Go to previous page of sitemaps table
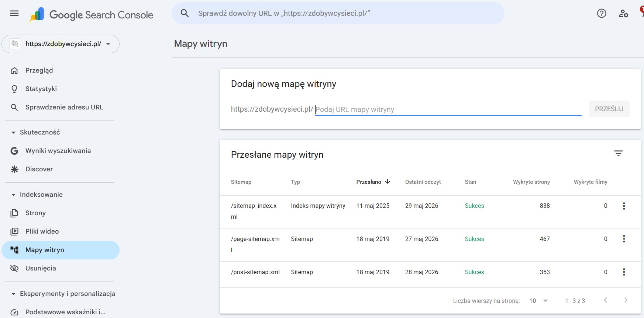Screen dimensions: 644x318 point(606,300)
